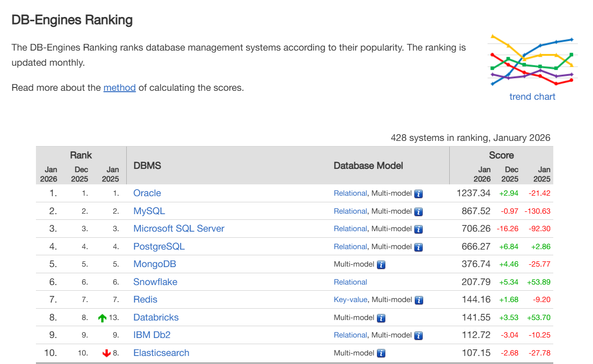Click the Databricks DBMS link
593x364 pixels.
[x=156, y=317]
